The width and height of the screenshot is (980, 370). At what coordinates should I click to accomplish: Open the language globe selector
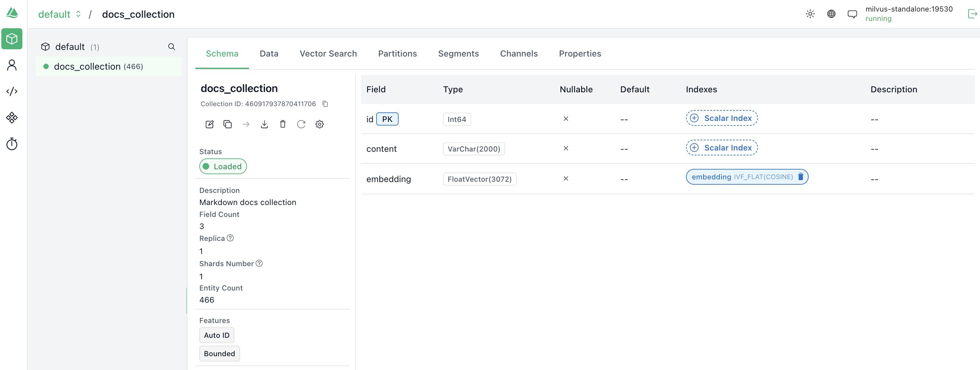tap(831, 14)
